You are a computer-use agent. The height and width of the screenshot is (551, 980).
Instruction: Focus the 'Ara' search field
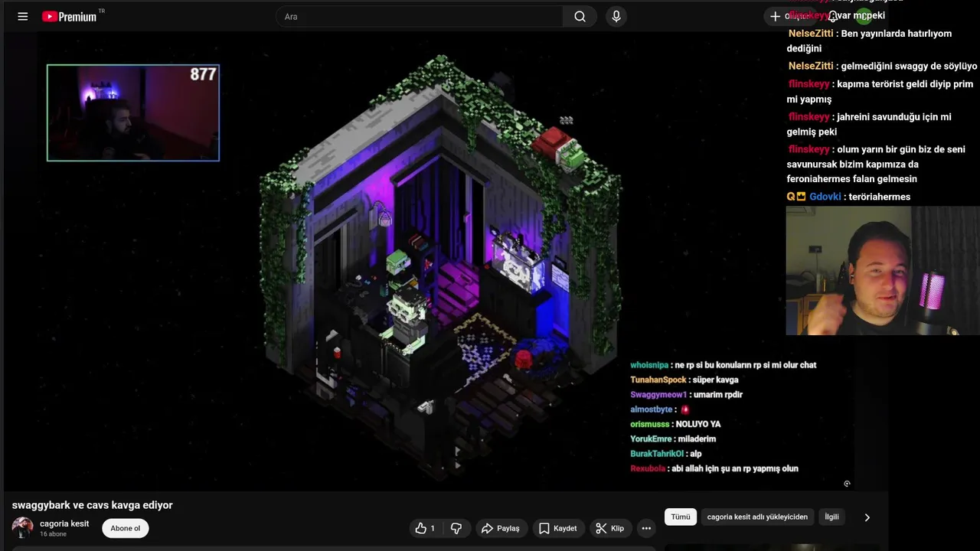click(420, 16)
